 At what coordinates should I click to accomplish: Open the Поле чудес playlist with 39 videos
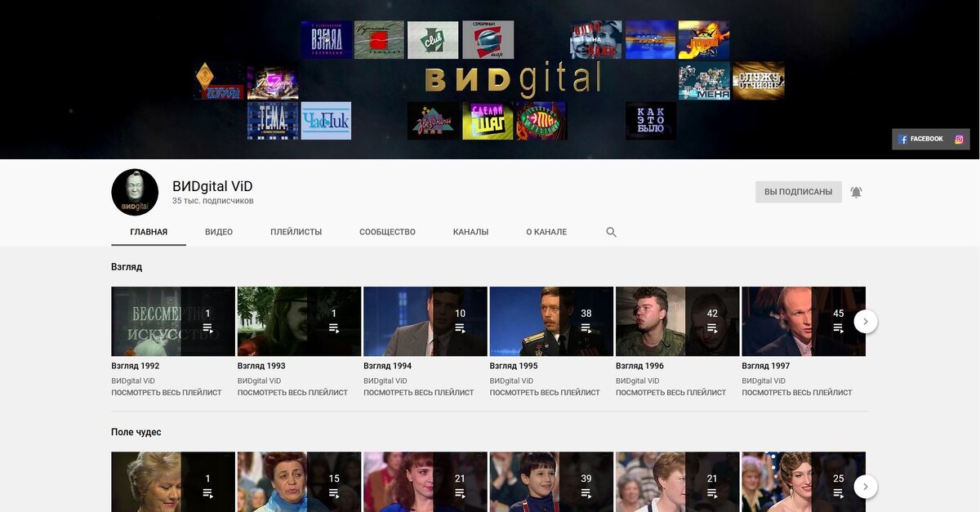pos(551,482)
